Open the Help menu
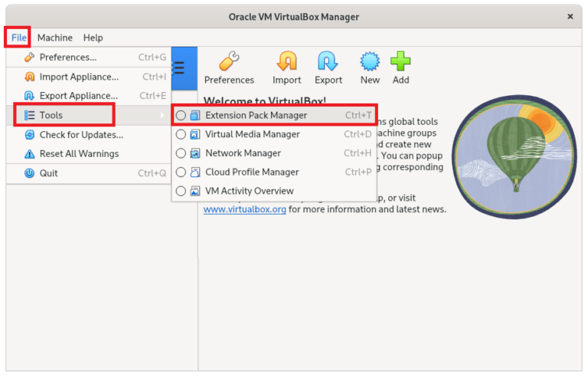The width and height of the screenshot is (588, 377). (x=93, y=38)
